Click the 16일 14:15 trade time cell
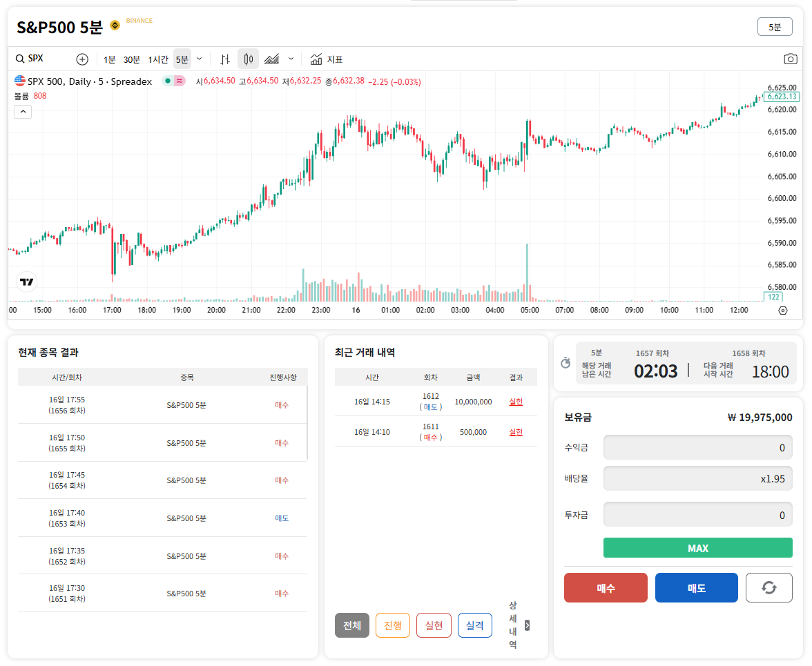The width and height of the screenshot is (812, 666). coord(371,402)
